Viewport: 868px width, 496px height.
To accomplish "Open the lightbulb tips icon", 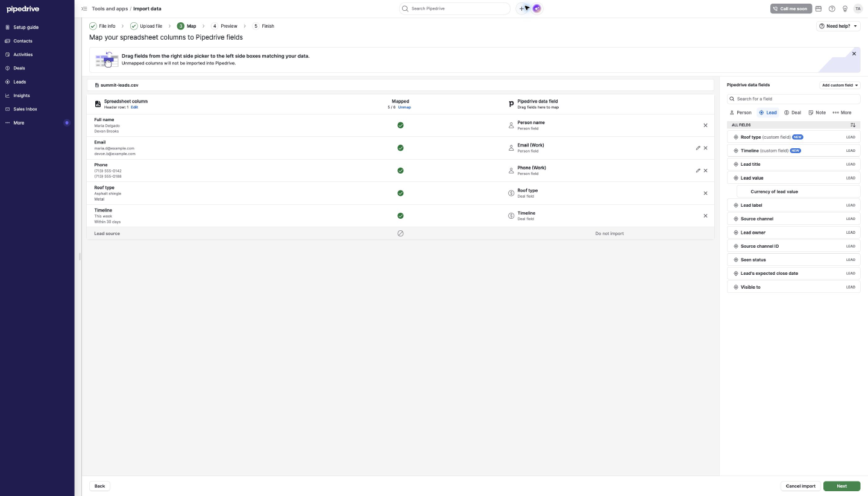I will click(x=845, y=8).
